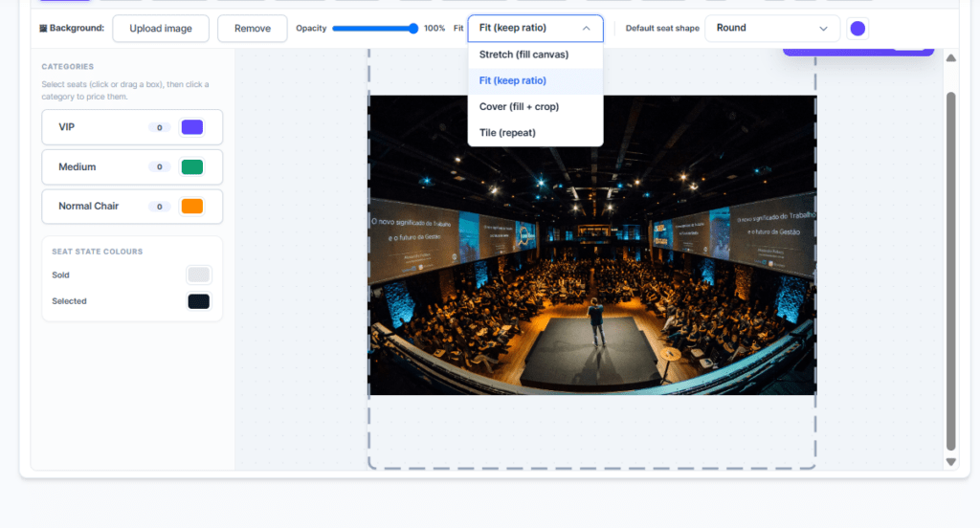Edit the Sold seat state colour

point(199,275)
